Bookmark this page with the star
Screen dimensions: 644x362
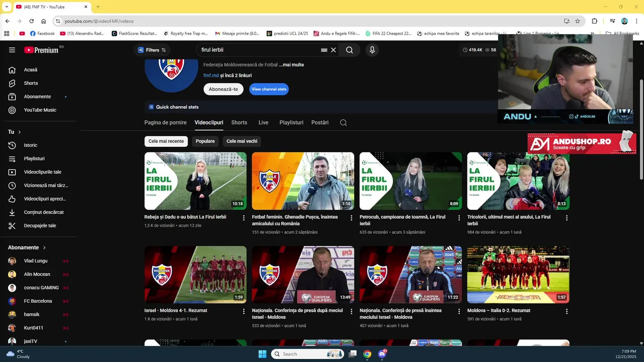[x=578, y=21]
